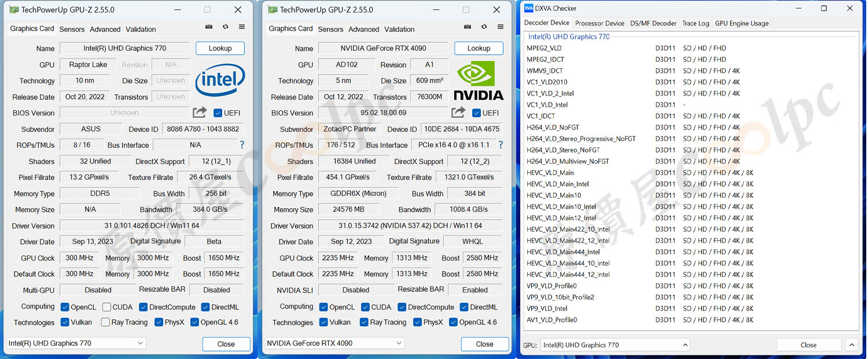Image resolution: width=868 pixels, height=359 pixels.
Task: Enable CUDA checkbox in Intel GPU-Z window
Action: (x=106, y=307)
